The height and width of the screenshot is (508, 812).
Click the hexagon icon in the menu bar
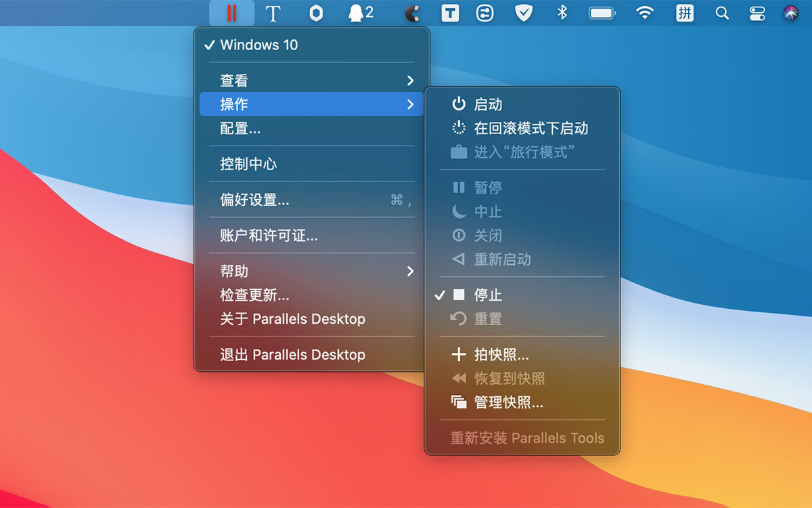coord(315,13)
